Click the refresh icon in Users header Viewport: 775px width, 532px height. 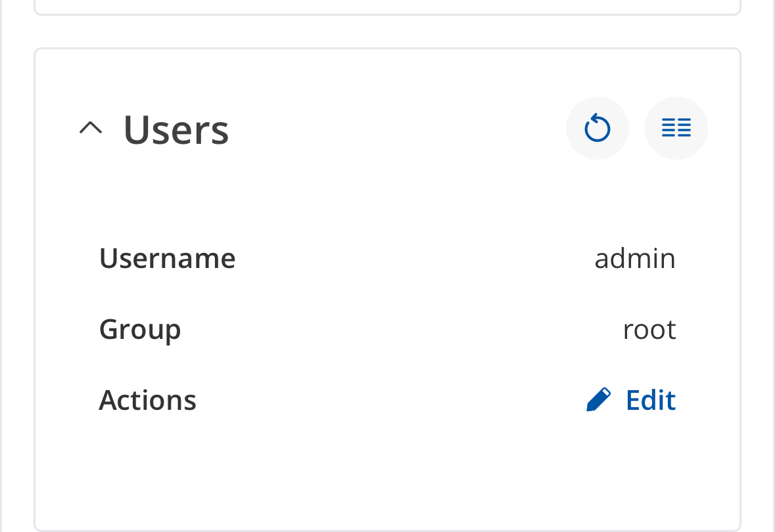click(598, 128)
